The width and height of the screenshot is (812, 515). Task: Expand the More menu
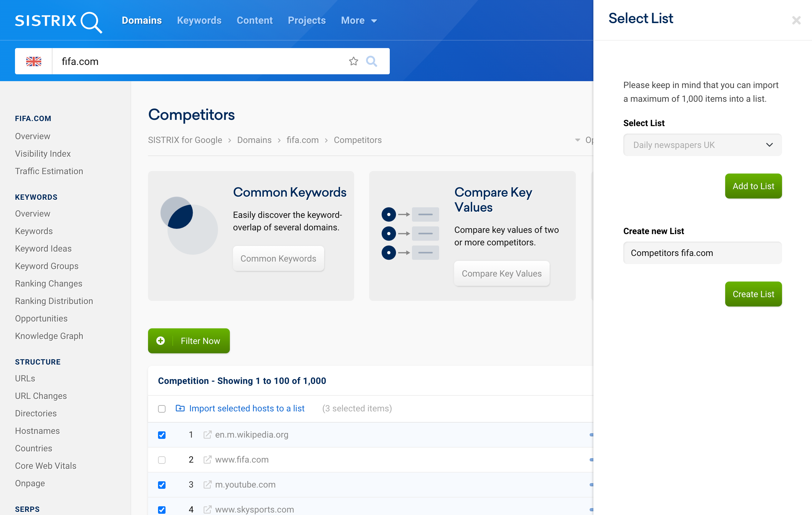(359, 21)
